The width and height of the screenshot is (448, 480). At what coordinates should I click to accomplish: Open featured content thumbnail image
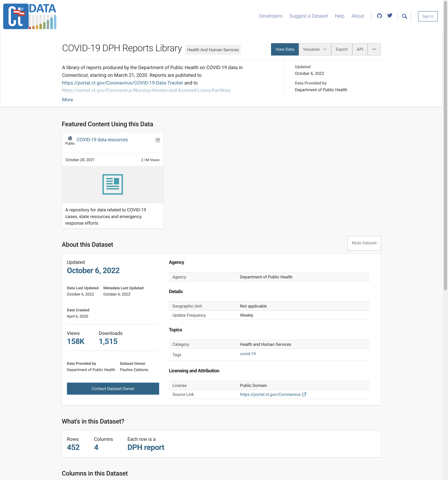[x=112, y=184]
